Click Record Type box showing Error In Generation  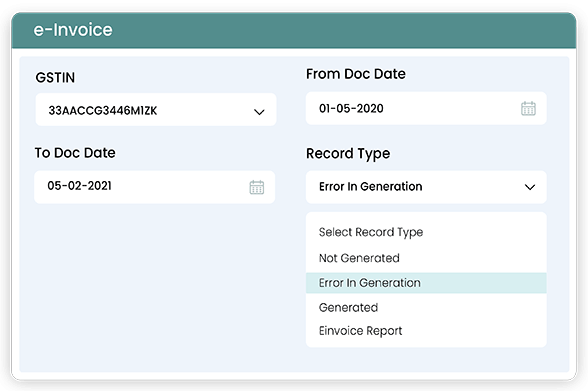pos(426,187)
